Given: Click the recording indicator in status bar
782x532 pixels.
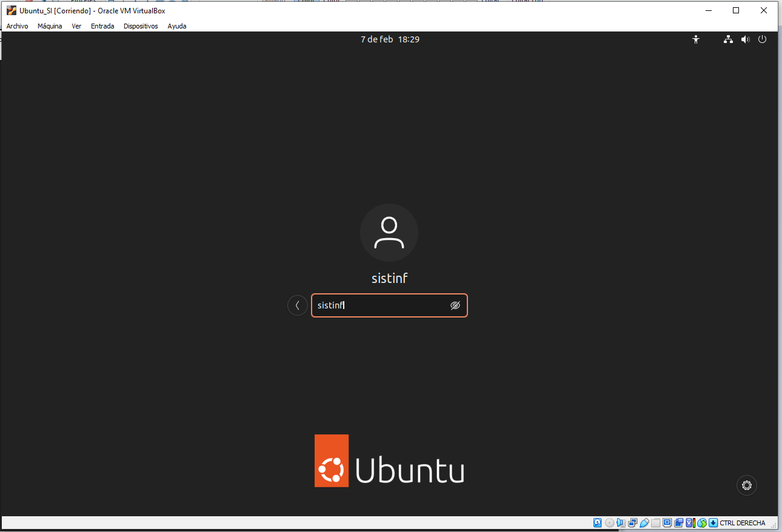Looking at the screenshot, I should pyautogui.click(x=678, y=523).
